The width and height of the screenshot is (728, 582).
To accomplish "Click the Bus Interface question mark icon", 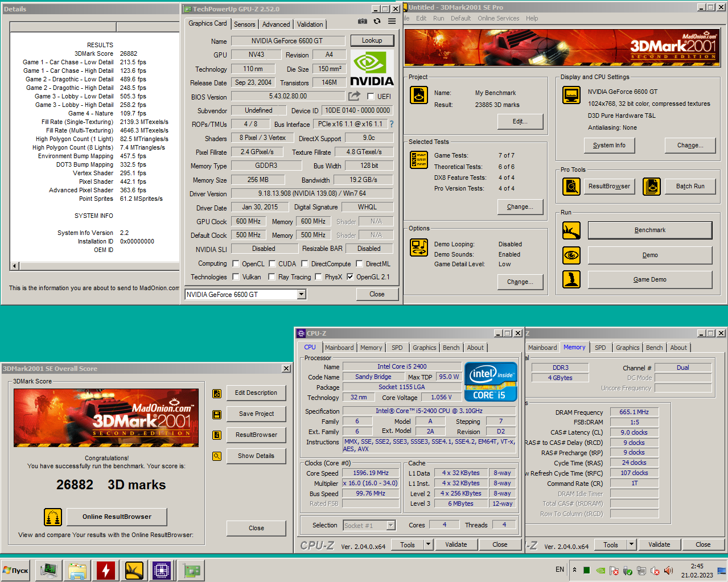I will coord(392,124).
